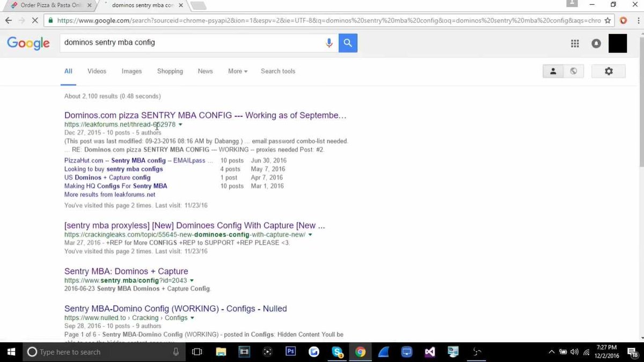This screenshot has width=644, height=362.
Task: Click the red extension icon in toolbar
Action: point(623,21)
